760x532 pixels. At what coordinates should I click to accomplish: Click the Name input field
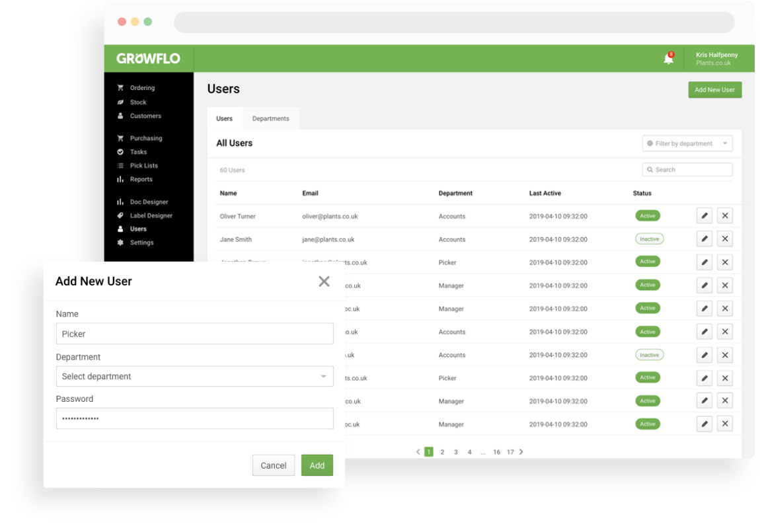[x=194, y=334]
